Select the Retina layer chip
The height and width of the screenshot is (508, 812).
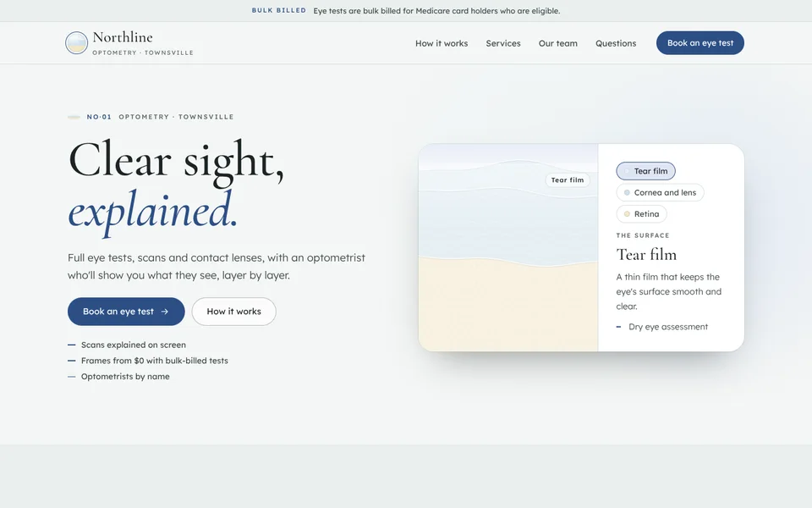(x=642, y=213)
